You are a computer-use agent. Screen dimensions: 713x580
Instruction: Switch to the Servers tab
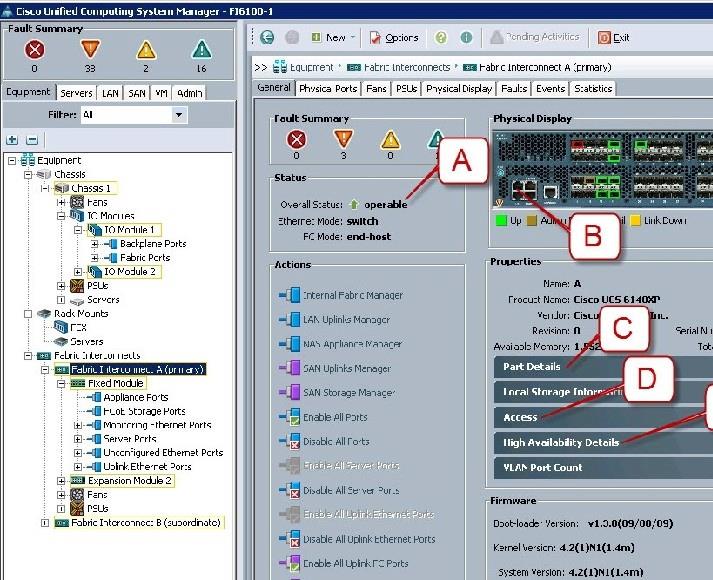77,93
